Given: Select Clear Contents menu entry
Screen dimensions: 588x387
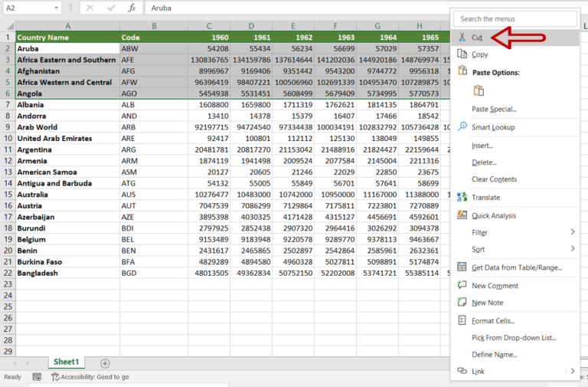Looking at the screenshot, I should 494,179.
